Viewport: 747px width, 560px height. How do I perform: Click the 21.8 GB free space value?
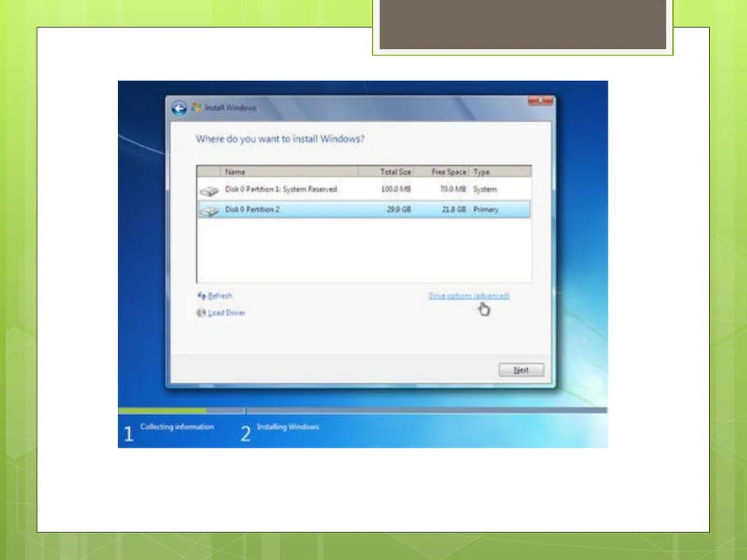coord(454,209)
